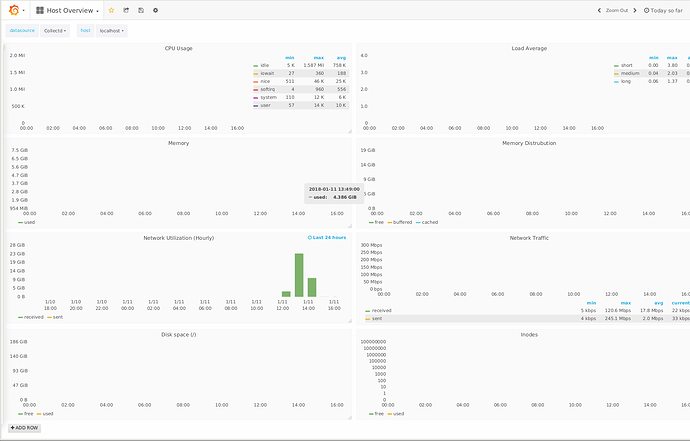690x441 pixels.
Task: Toggle cached series in Memory Distribution legend
Action: click(429, 222)
